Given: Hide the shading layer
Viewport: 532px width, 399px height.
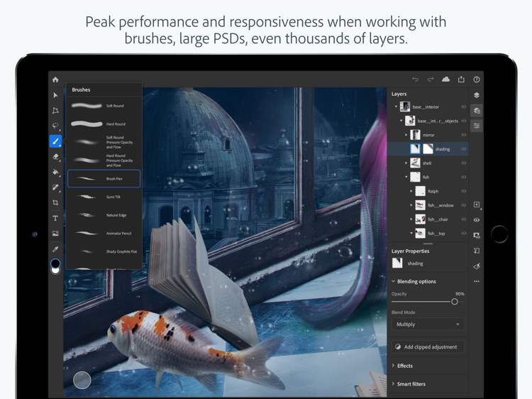Looking at the screenshot, I should [x=463, y=148].
